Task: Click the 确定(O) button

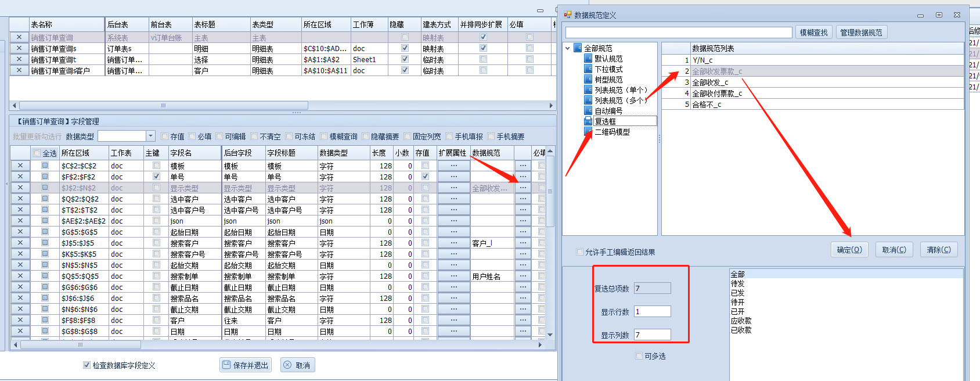Action: click(x=849, y=250)
